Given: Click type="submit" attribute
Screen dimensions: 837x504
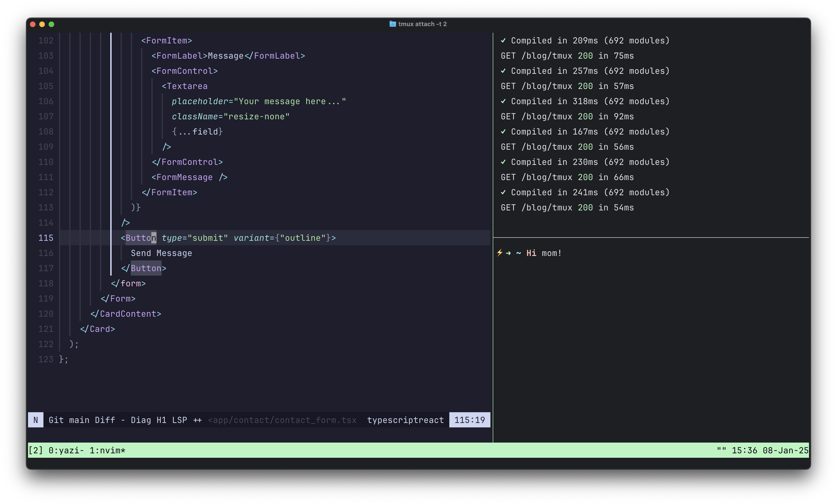Looking at the screenshot, I should tap(195, 238).
